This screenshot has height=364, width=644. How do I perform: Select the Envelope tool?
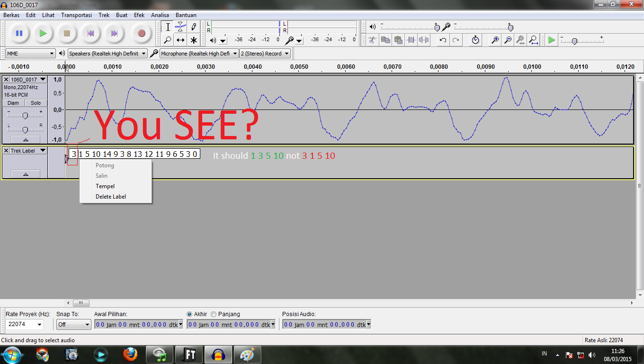(x=180, y=27)
